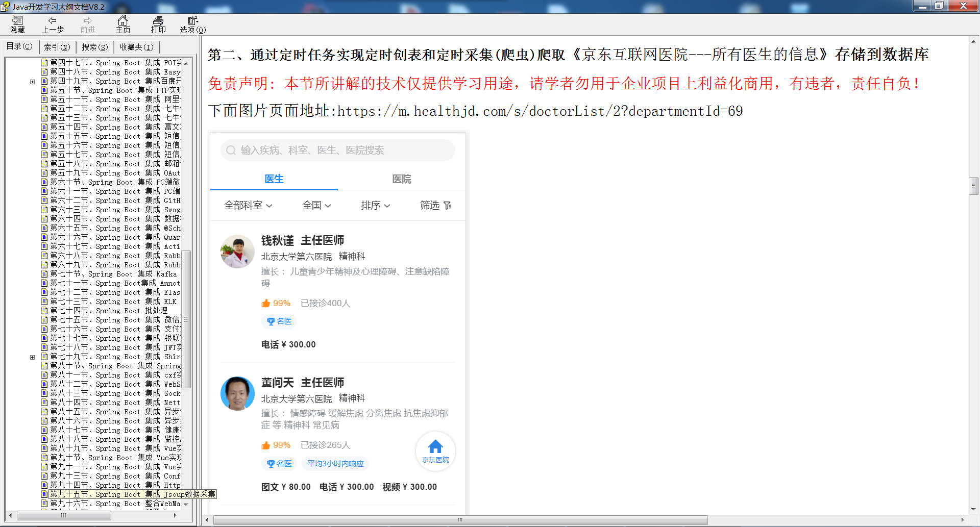This screenshot has height=527, width=980.
Task: Click the tree panel vertical scrollbar thumb
Action: click(186, 319)
